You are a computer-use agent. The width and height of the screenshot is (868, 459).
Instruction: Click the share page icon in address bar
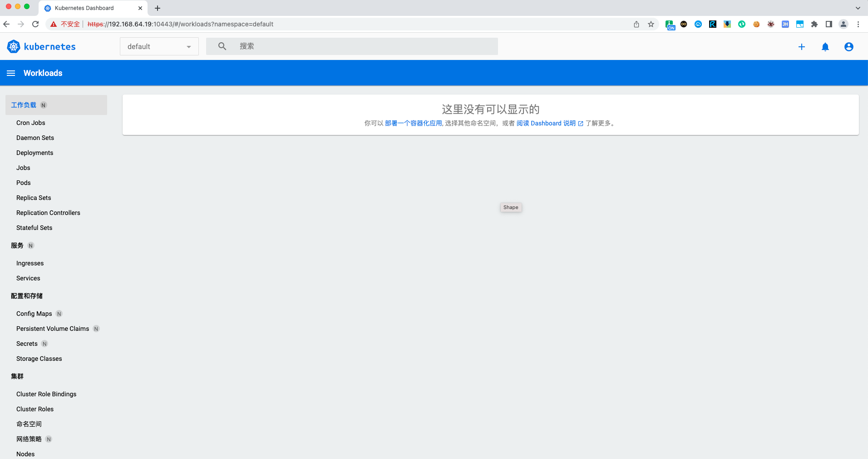point(636,24)
